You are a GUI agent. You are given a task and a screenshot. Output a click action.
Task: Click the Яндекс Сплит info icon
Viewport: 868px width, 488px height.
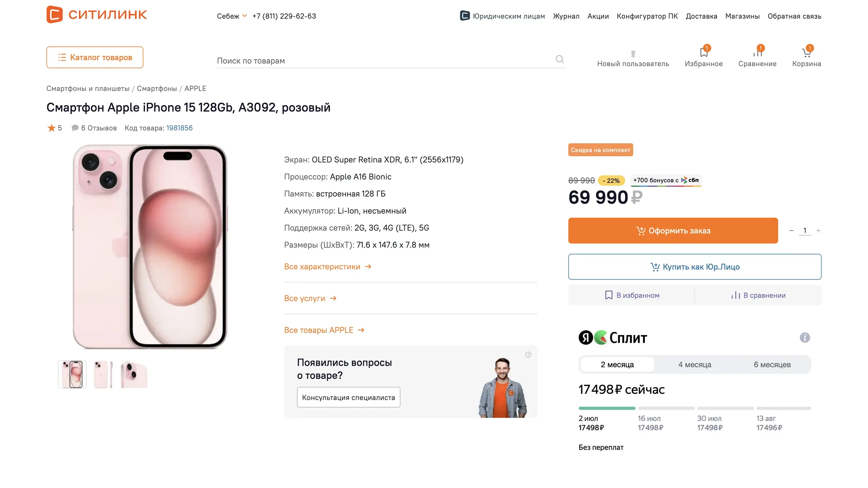[x=805, y=337]
